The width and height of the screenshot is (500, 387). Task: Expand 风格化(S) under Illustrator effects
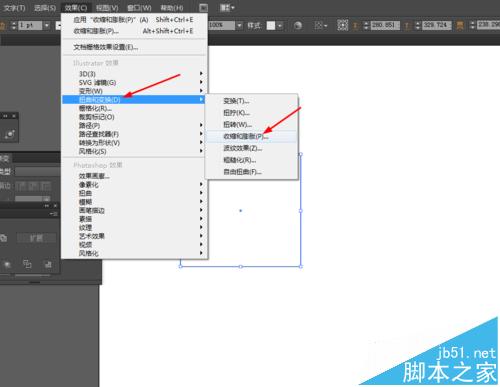[x=134, y=151]
